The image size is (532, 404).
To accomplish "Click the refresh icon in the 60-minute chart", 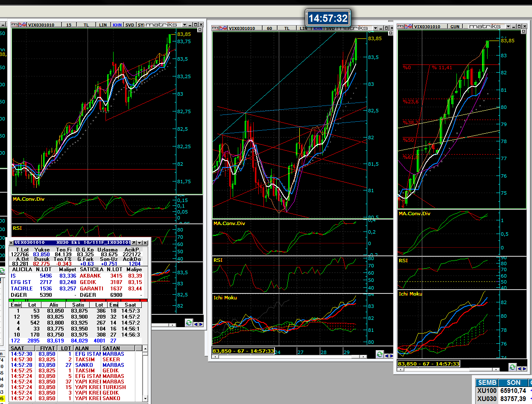I will click(379, 354).
